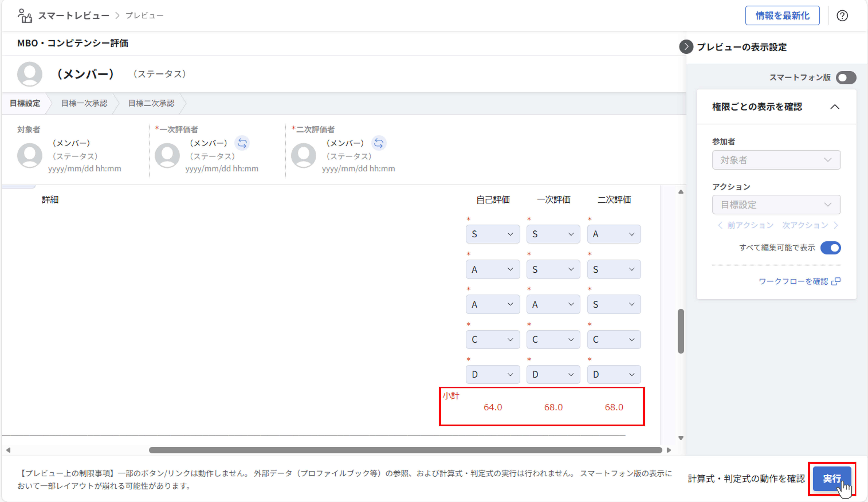
Task: Click the Smart Review thumbs-up icon
Action: [25, 15]
